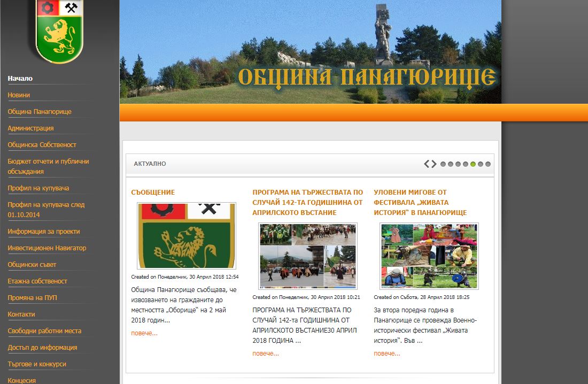The image size is (588, 384).
Task: Click the АКТУАЛНО section heading
Action: tap(150, 164)
